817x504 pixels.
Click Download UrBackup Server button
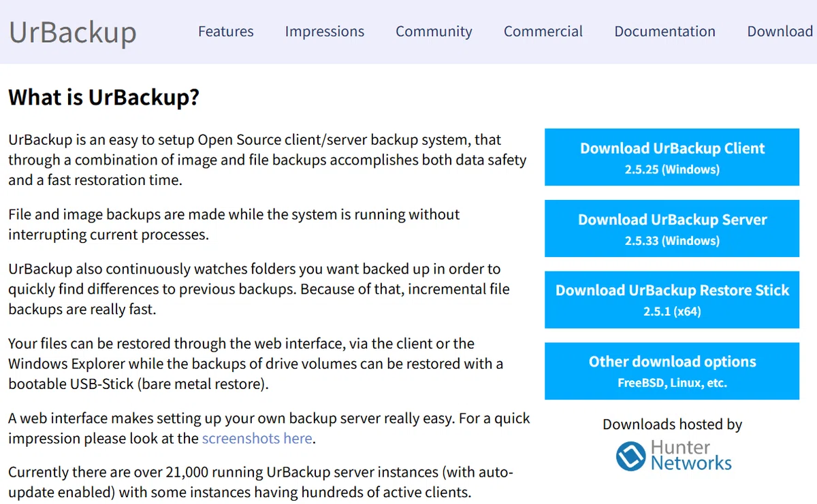[672, 229]
